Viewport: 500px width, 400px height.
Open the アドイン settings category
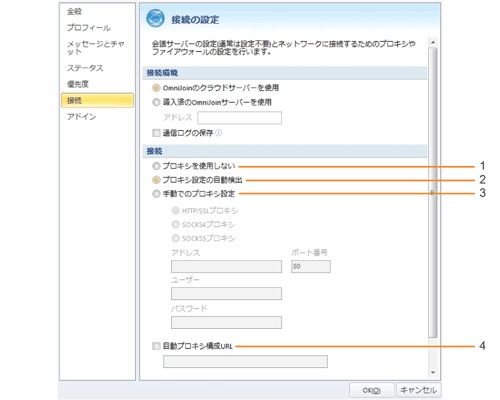point(81,117)
